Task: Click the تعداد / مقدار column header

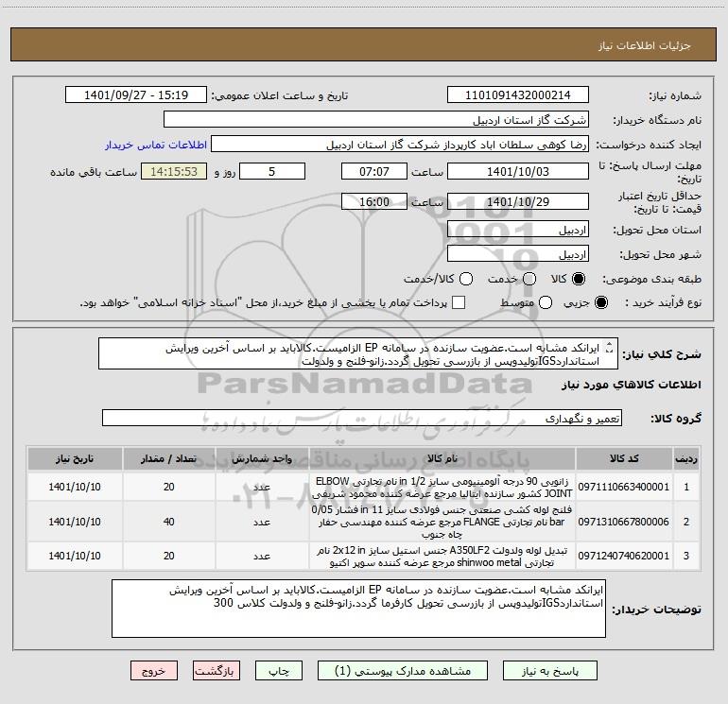Action: [x=168, y=458]
